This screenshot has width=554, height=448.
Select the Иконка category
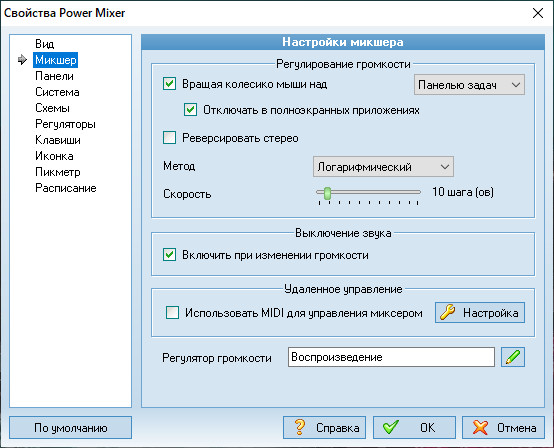click(54, 156)
